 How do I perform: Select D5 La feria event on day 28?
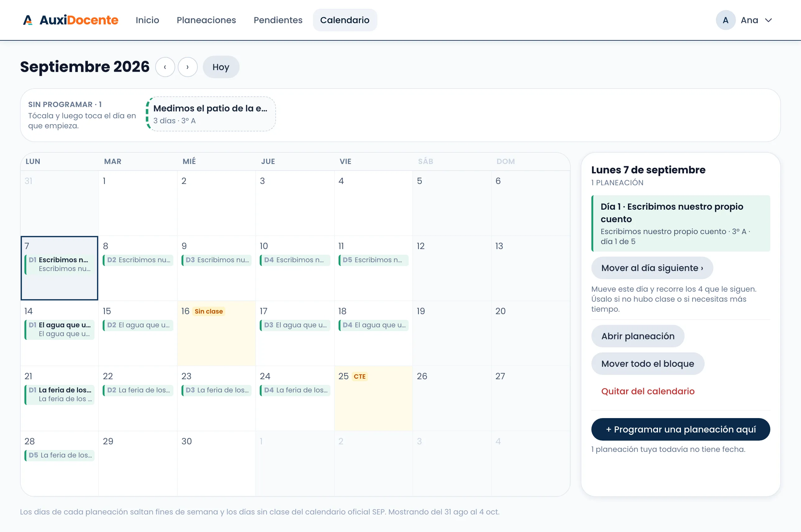[x=59, y=456]
